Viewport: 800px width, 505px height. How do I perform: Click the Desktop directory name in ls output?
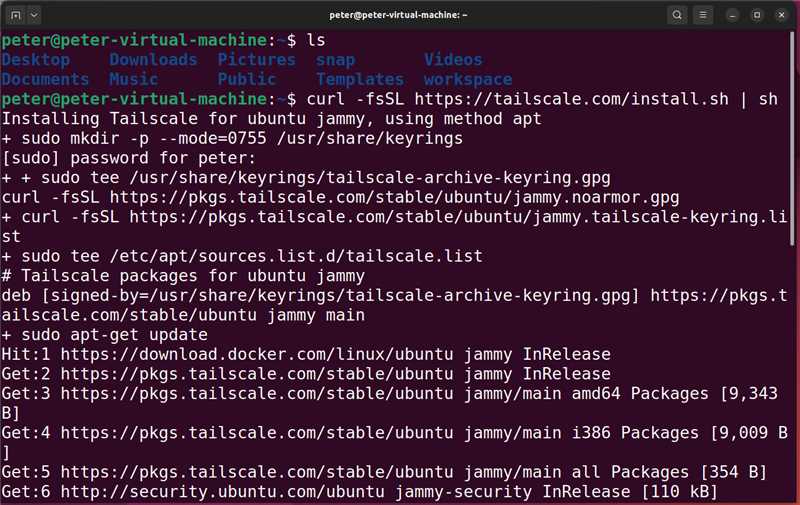click(45, 60)
